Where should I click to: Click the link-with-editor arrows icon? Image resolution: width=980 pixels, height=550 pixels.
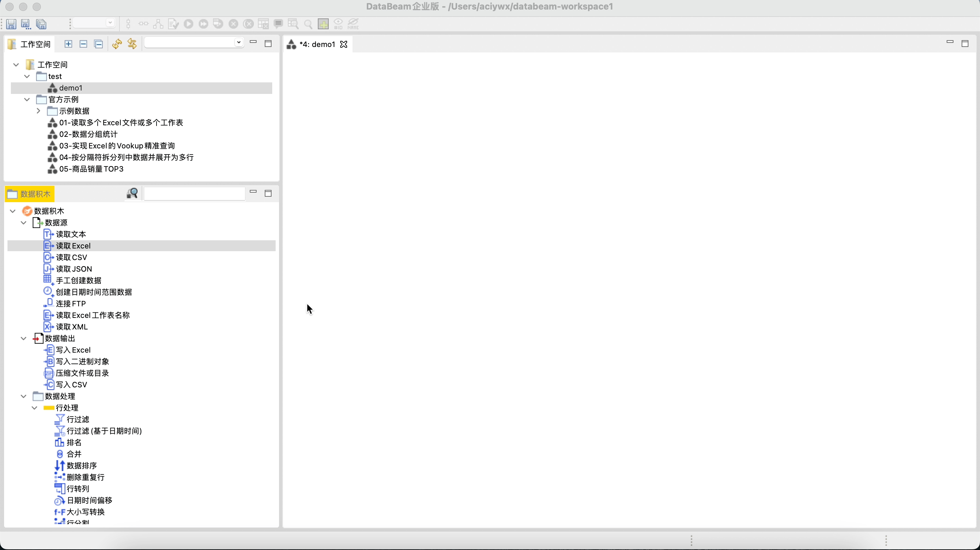tap(132, 44)
